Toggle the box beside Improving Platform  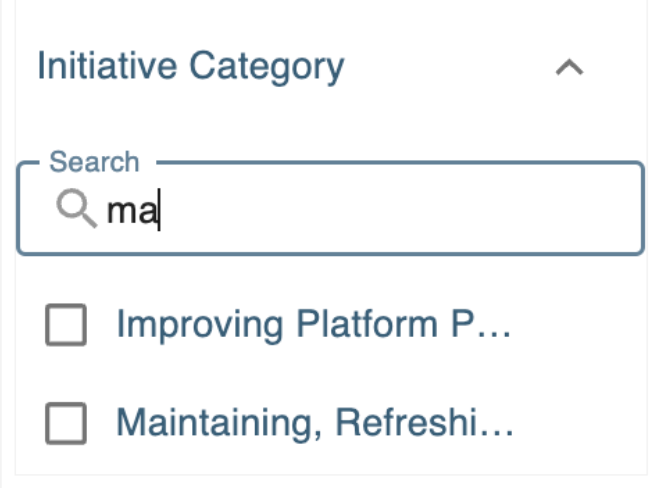click(66, 326)
